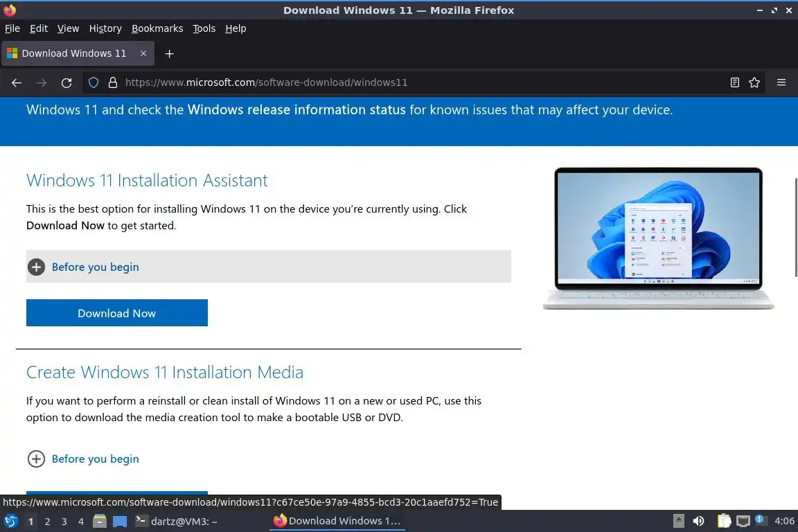
Task: Open the File menu
Action: [12, 28]
